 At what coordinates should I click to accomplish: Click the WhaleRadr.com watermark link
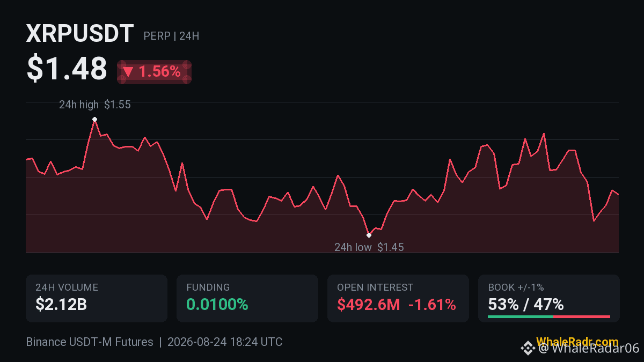[577, 342]
